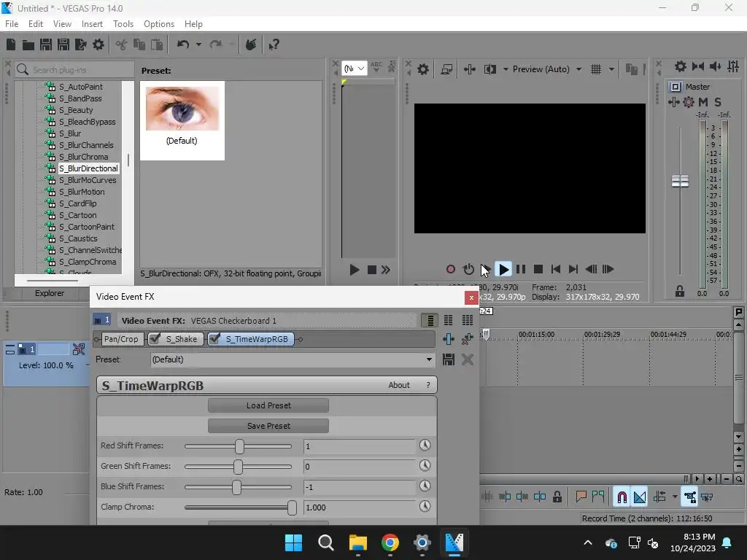Click the Undo arrow icon
The width and height of the screenshot is (747, 560).
point(183,44)
